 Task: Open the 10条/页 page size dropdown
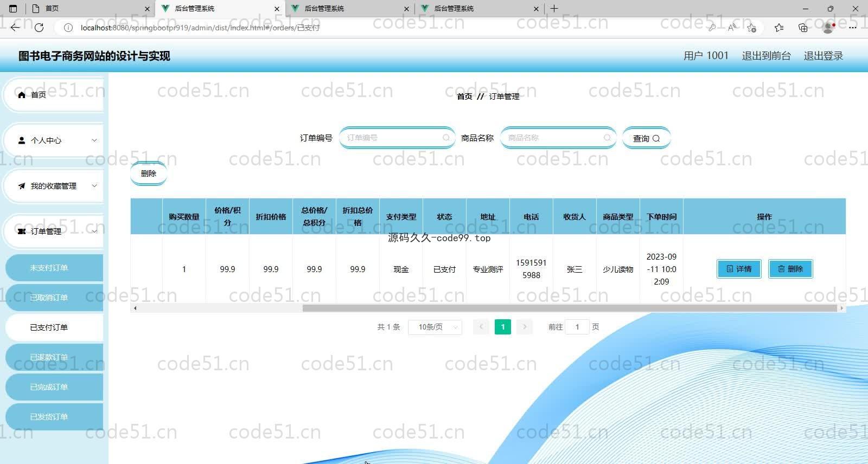click(435, 327)
